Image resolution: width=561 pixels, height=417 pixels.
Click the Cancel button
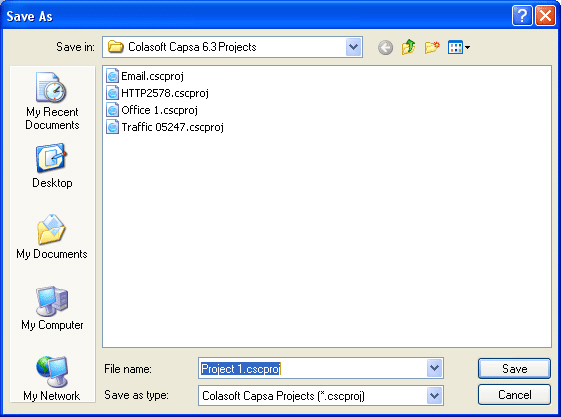pyautogui.click(x=514, y=395)
